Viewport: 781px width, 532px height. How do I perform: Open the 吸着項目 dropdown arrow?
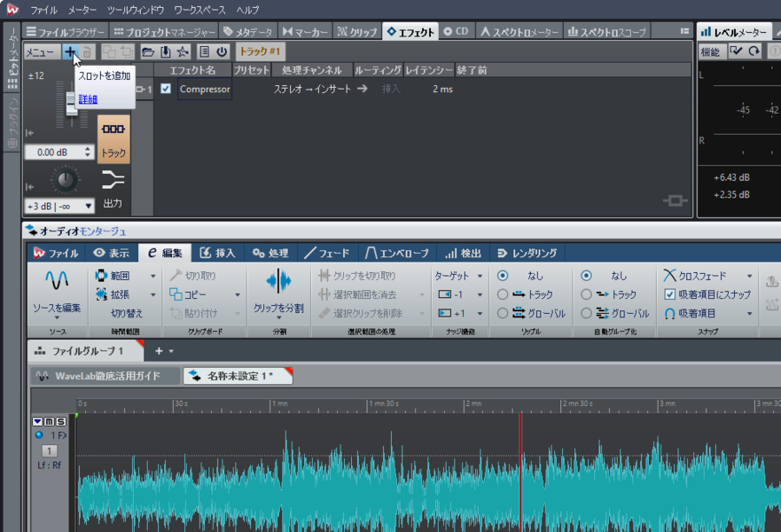point(749,314)
